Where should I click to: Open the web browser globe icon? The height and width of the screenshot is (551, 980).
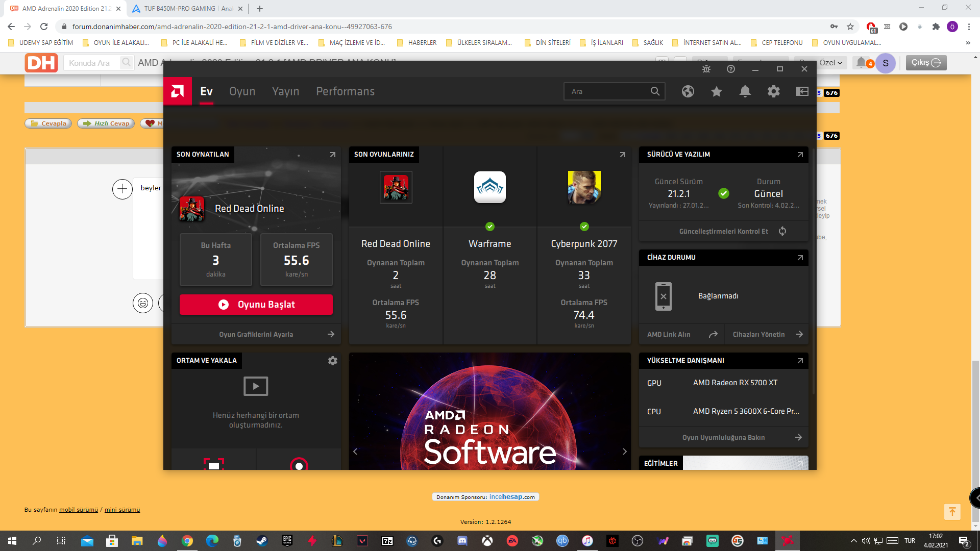coord(688,91)
